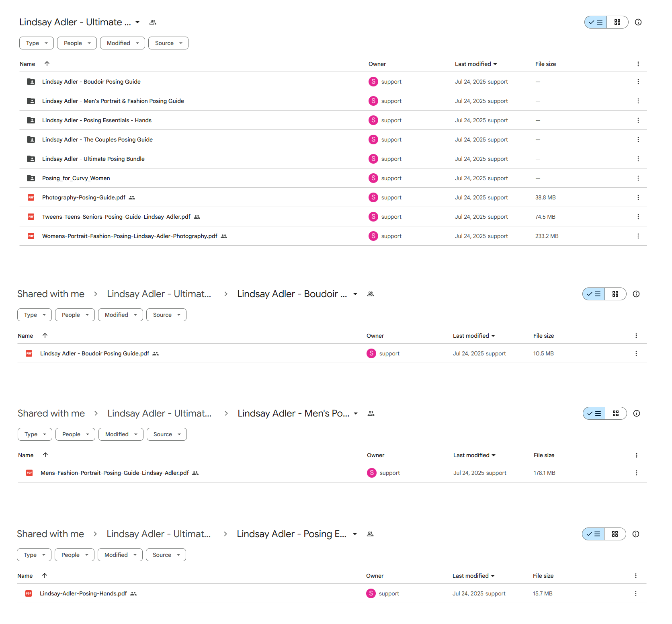The width and height of the screenshot is (672, 624).
Task: Open more actions for Photography-Posing-Guide.pdf
Action: pyautogui.click(x=638, y=197)
